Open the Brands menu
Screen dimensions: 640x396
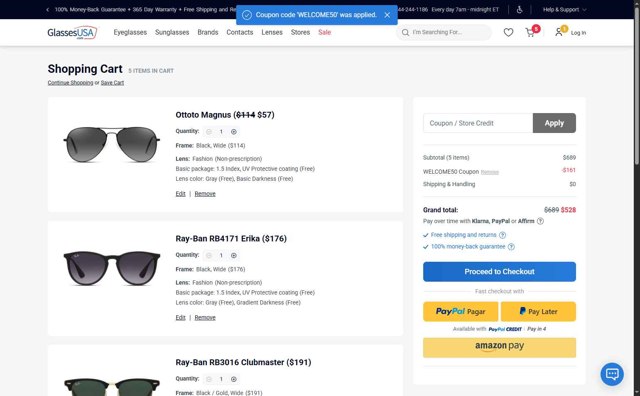208,32
